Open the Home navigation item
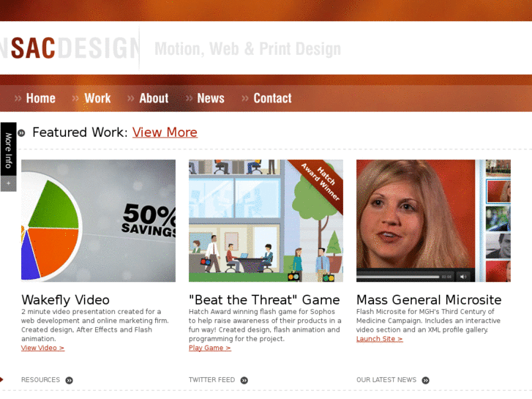 [x=41, y=98]
